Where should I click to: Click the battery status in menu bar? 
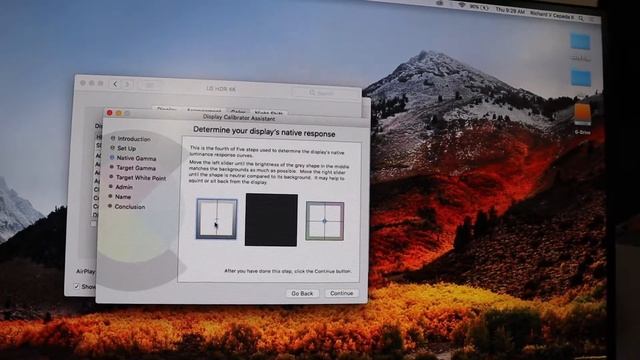pyautogui.click(x=479, y=7)
